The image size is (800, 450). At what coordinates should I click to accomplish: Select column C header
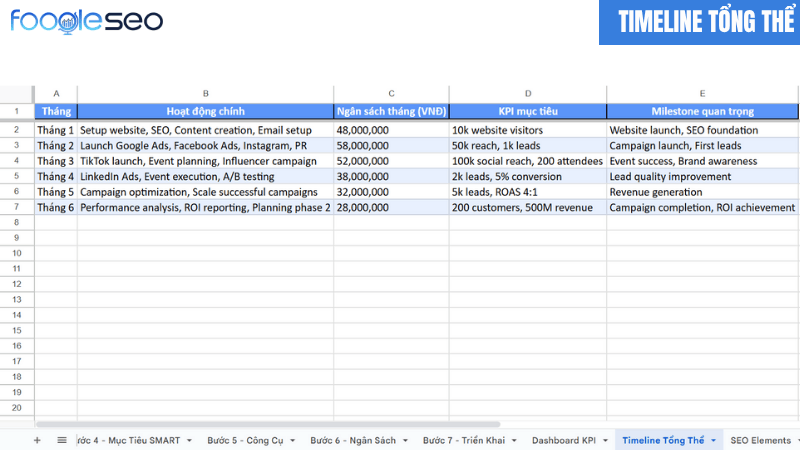click(x=391, y=94)
